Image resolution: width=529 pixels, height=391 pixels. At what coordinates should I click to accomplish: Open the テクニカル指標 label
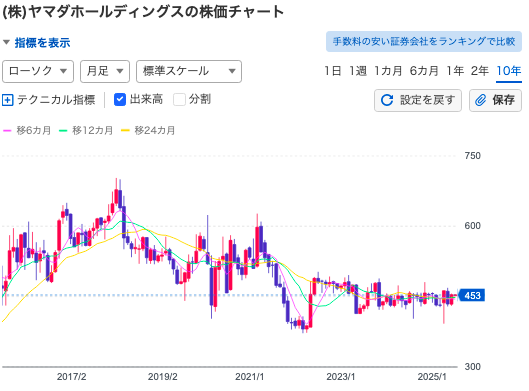(x=56, y=100)
